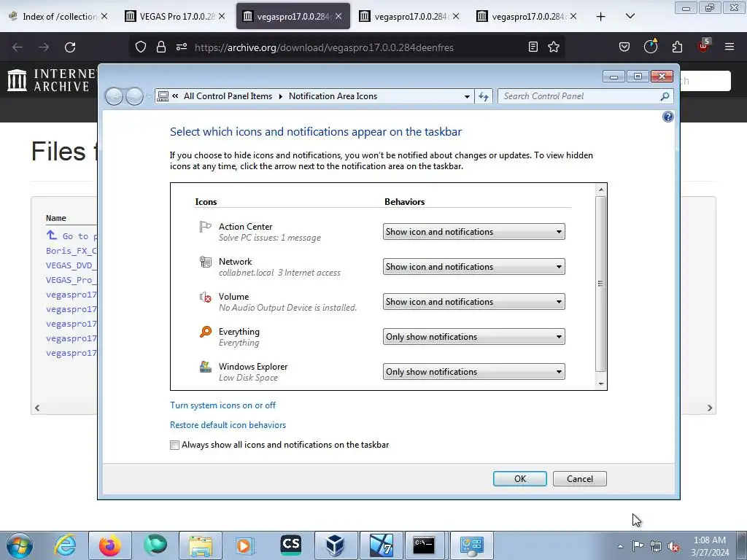Click the refresh arrows button beside address bar
The image size is (747, 560).
[x=484, y=97]
